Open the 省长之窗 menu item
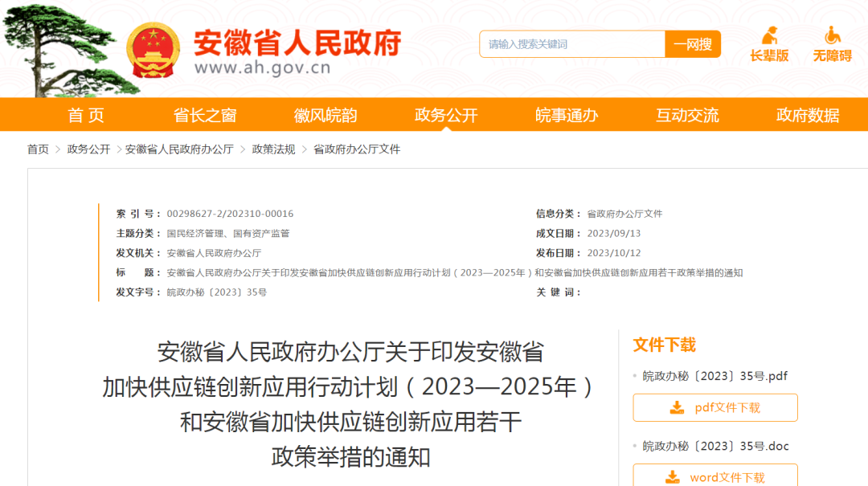This screenshot has height=486, width=868. [x=205, y=115]
